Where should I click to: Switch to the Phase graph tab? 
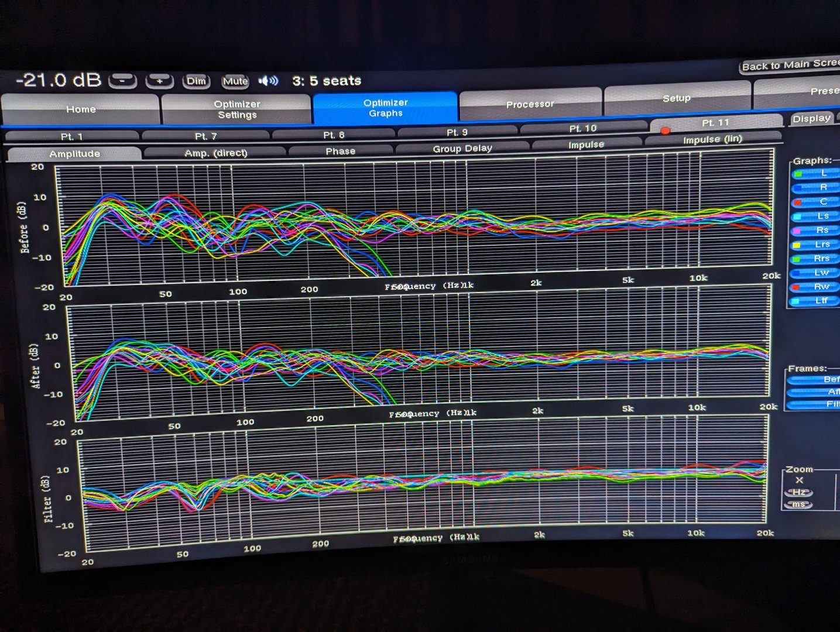(340, 151)
